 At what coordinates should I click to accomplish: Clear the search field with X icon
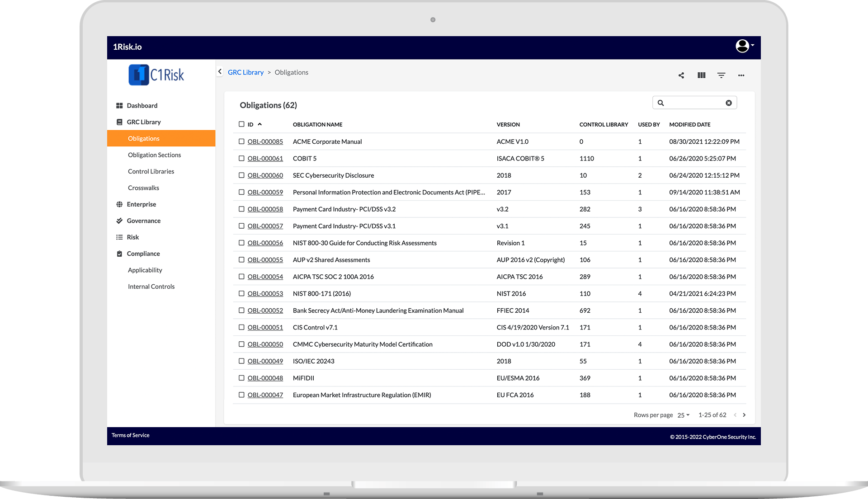point(729,103)
